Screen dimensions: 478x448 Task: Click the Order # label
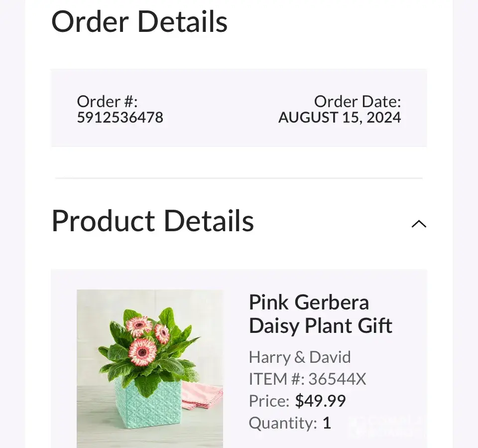[x=107, y=102]
